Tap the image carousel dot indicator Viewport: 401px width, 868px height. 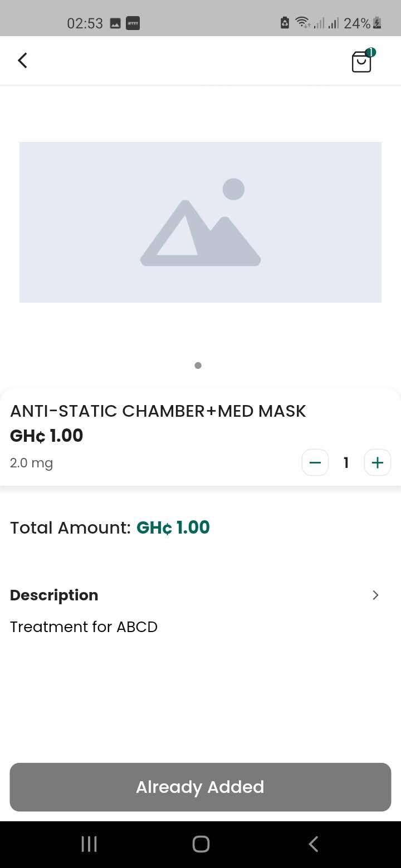coord(198,366)
